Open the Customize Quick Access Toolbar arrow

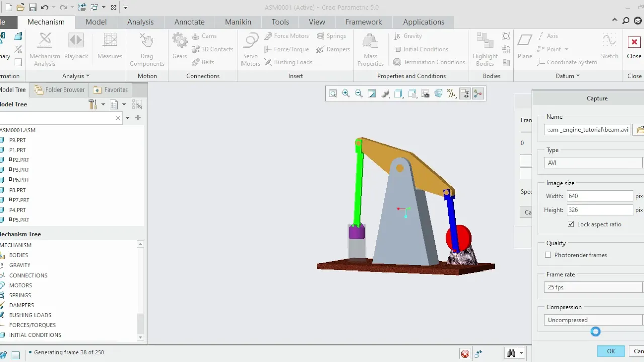point(125,7)
